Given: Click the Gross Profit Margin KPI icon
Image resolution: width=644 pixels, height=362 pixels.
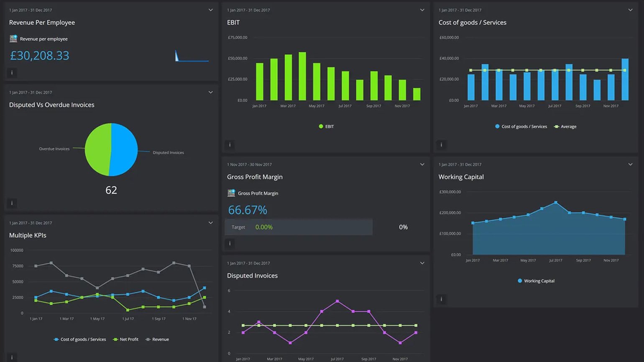Looking at the screenshot, I should 231,193.
